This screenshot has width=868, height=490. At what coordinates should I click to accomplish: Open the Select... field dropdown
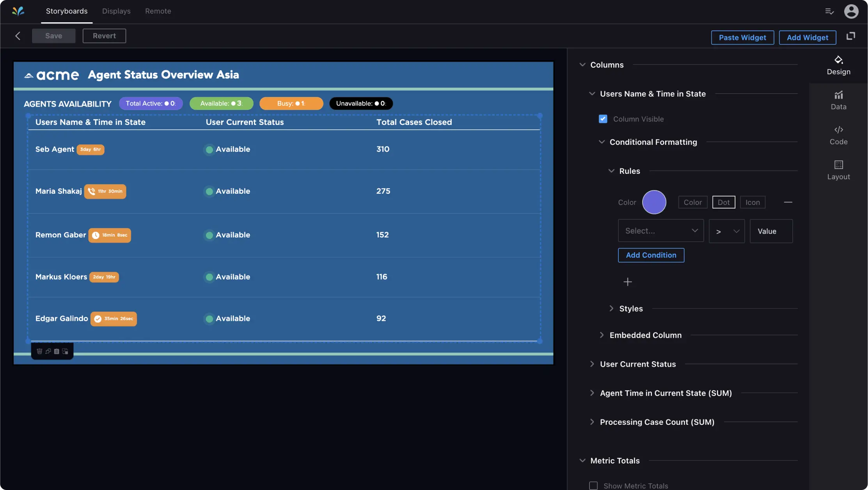coord(660,231)
